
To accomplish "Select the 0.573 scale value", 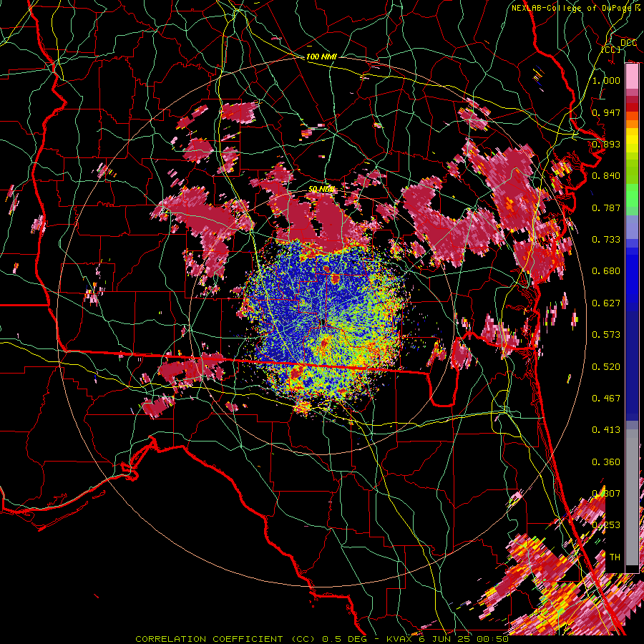I will click(x=606, y=335).
